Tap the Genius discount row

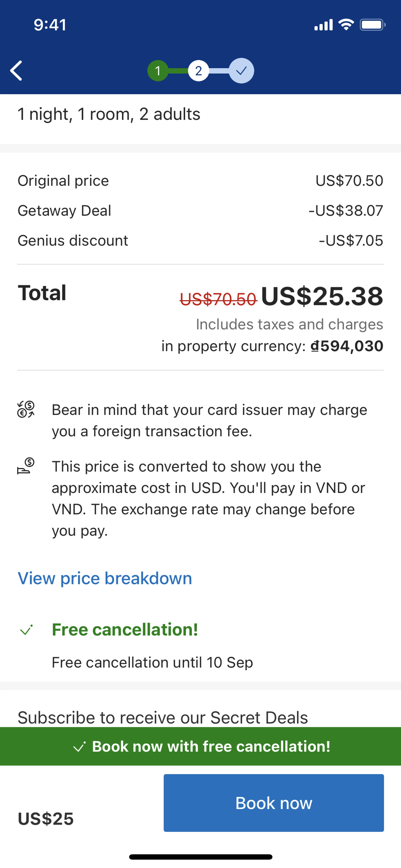(x=200, y=241)
